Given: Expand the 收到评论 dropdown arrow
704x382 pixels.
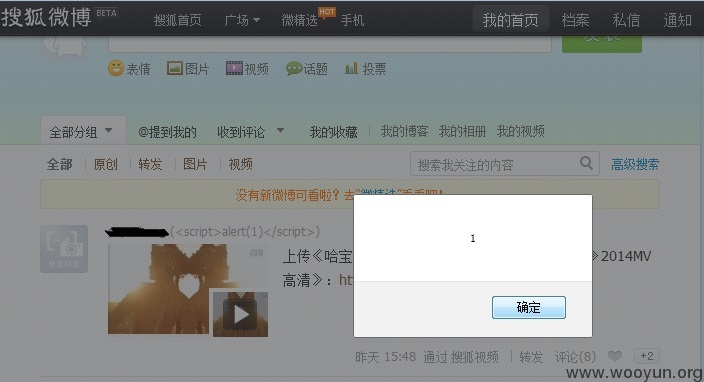Looking at the screenshot, I should [280, 131].
